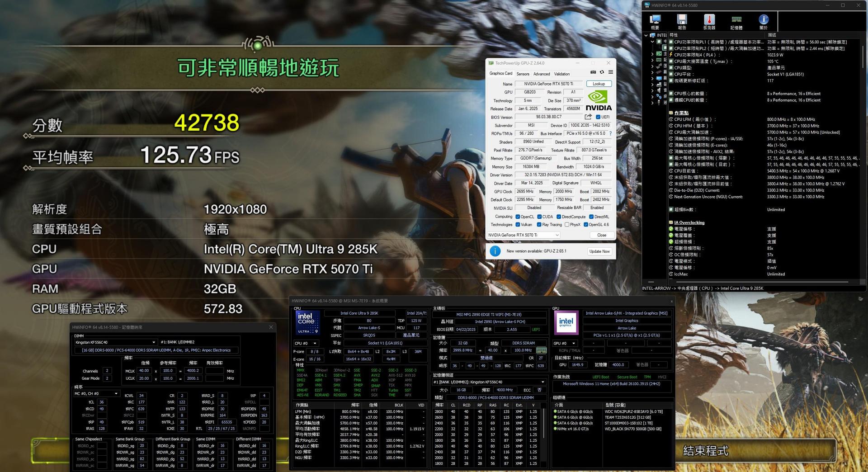The width and height of the screenshot is (868, 472).
Task: Switch to the Advanced tab in GPU-Z
Action: tap(542, 74)
